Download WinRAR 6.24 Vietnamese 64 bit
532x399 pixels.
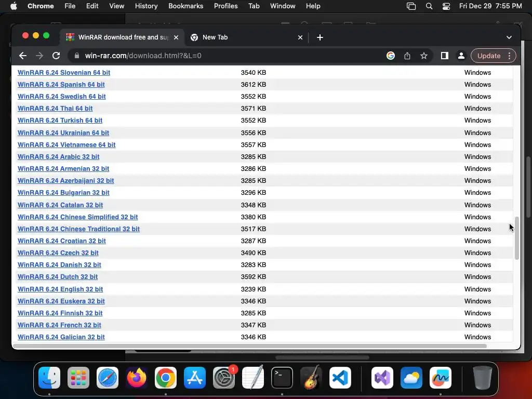pos(66,145)
